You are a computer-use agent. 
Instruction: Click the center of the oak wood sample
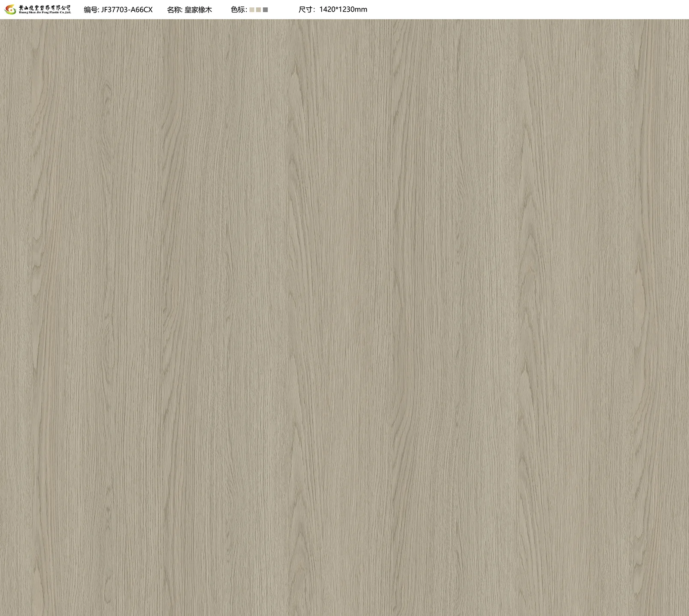344,317
